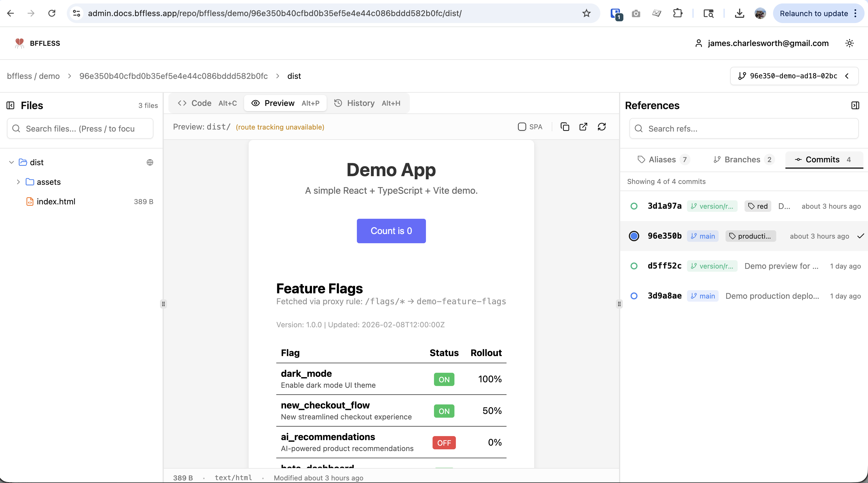Collapse the References panel icon
The width and height of the screenshot is (868, 483).
coord(855,106)
